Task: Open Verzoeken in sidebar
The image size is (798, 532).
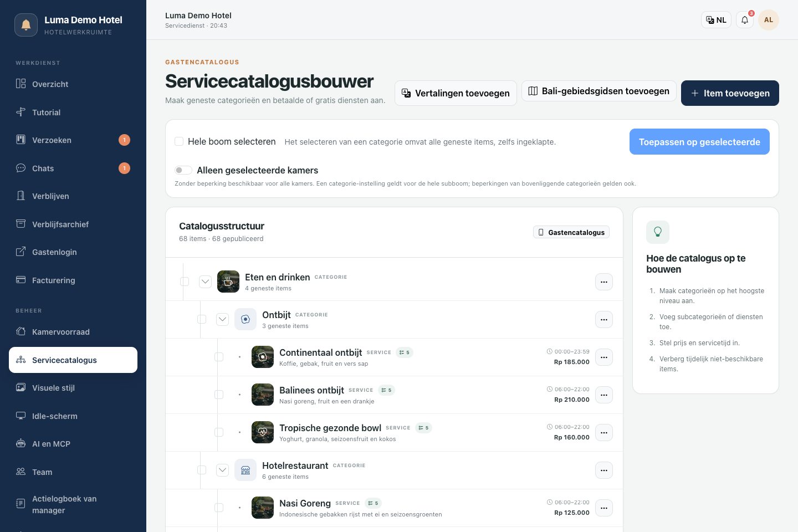Action: click(x=73, y=140)
